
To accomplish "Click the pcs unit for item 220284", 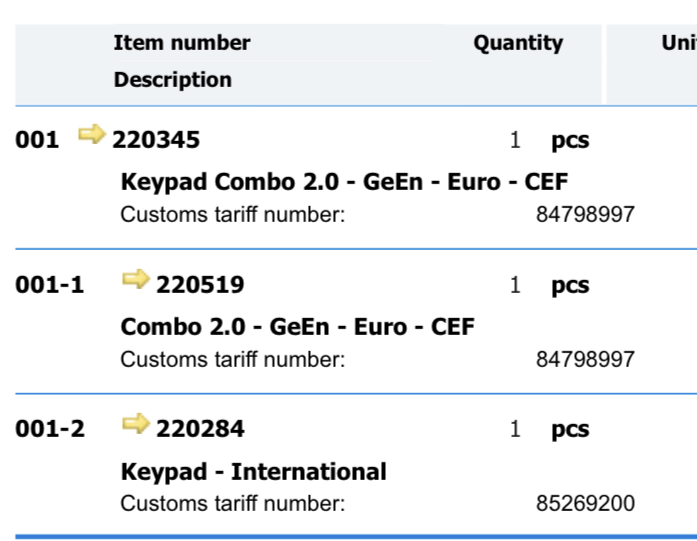I will (570, 430).
